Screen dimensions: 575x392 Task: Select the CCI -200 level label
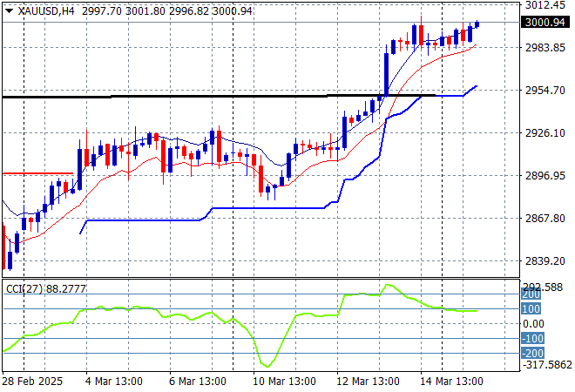533,353
